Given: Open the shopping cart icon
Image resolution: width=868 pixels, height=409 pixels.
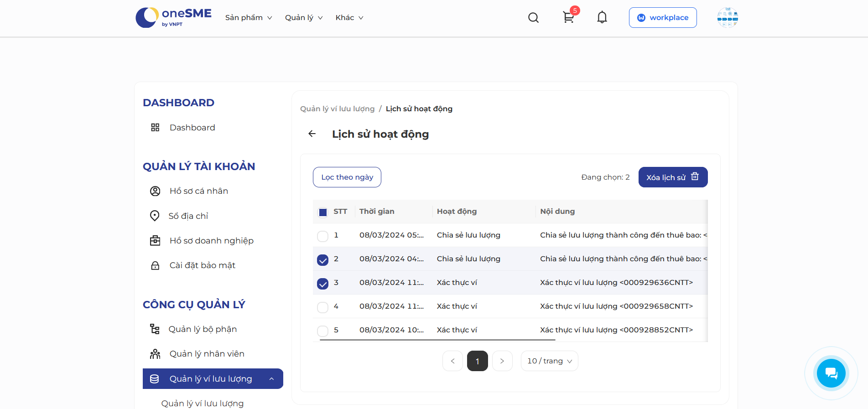Looking at the screenshot, I should click(568, 17).
